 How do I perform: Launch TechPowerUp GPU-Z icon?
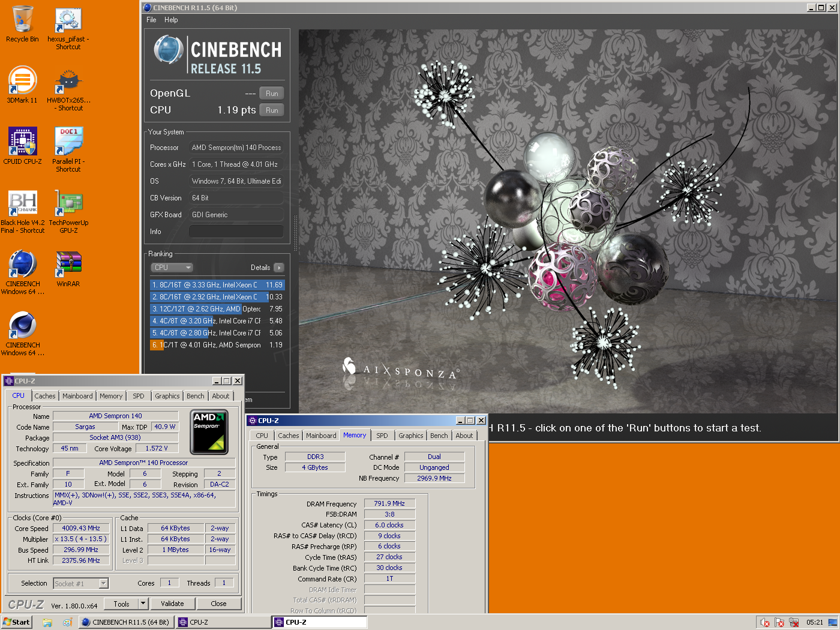pos(68,212)
